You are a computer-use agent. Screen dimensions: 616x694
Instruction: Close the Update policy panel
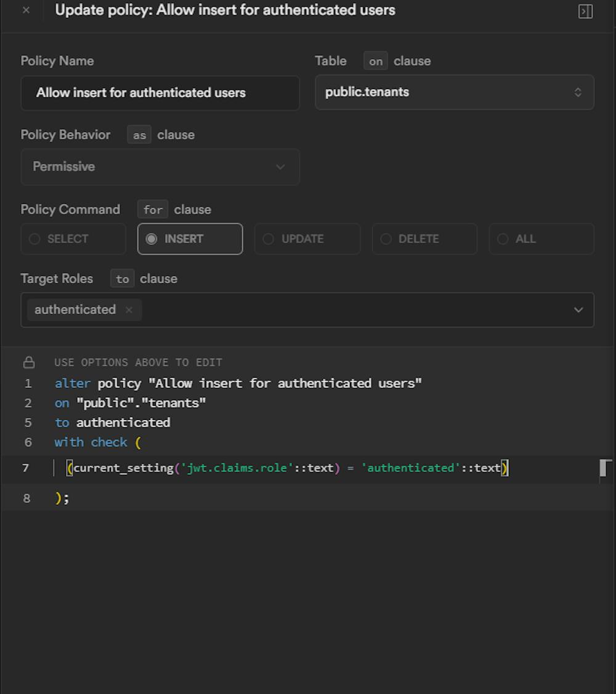click(26, 10)
